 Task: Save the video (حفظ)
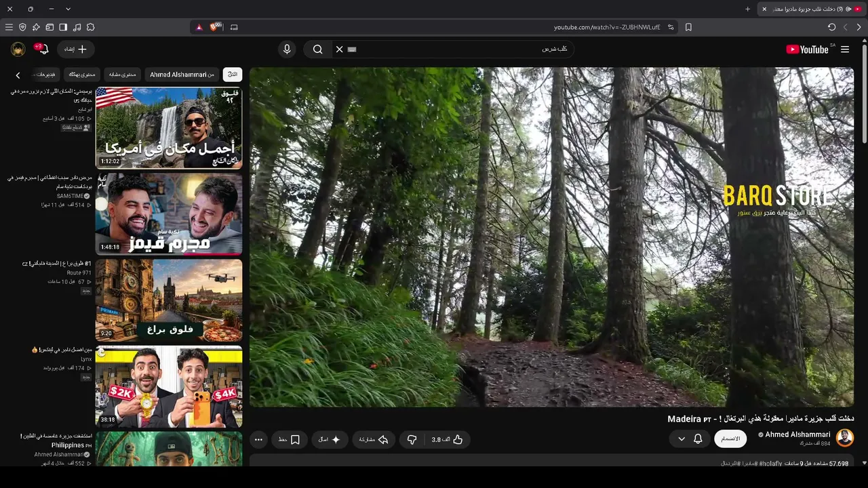(290, 440)
